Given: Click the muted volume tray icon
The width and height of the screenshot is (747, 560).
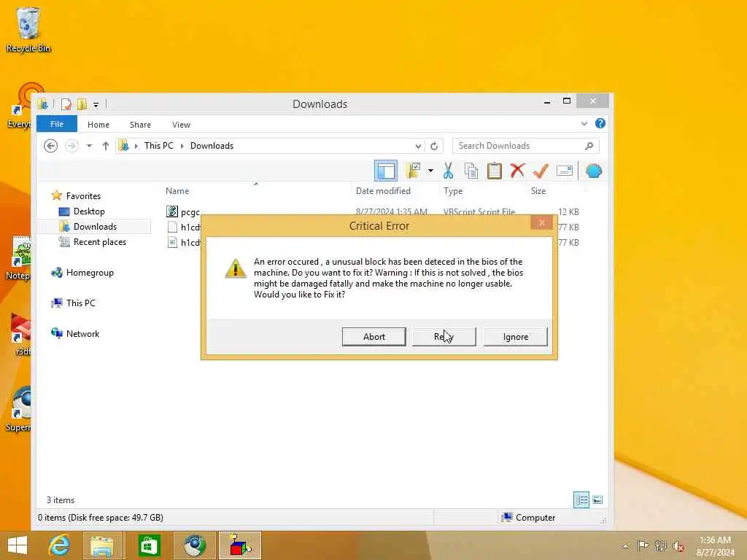Looking at the screenshot, I should [678, 546].
